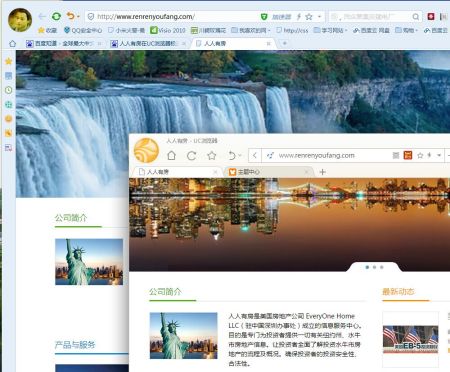This screenshot has width=450, height=372.
Task: Click the Statue of Liberty image in the UC browser
Action: [184, 336]
